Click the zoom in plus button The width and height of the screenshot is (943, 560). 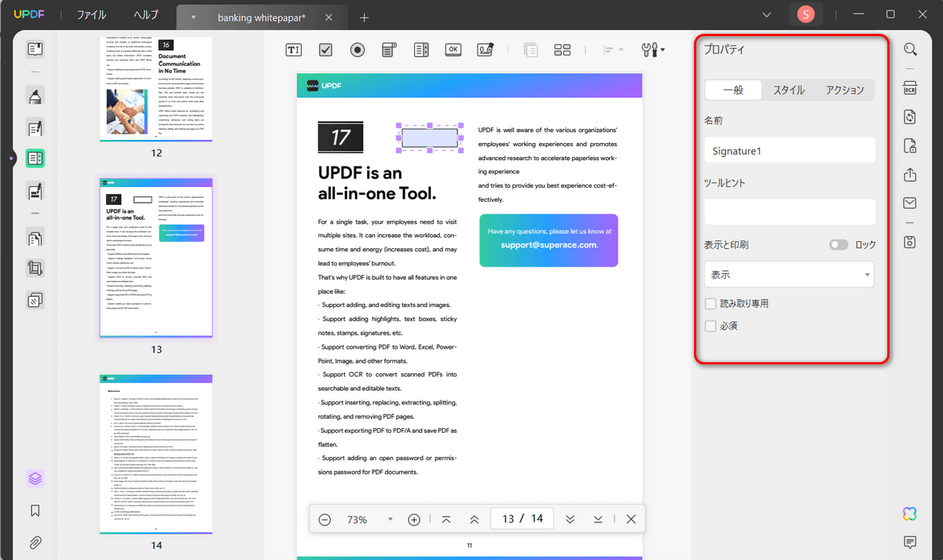(x=414, y=520)
